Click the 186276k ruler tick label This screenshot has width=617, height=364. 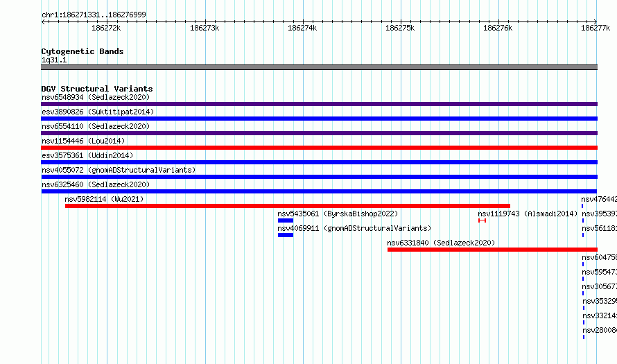tap(498, 28)
